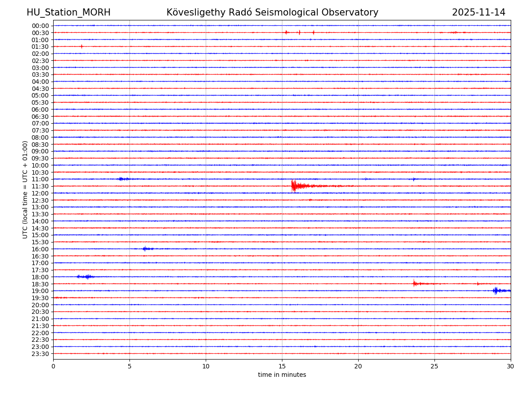Click the 15 tick label on the x-axis

click(282, 366)
